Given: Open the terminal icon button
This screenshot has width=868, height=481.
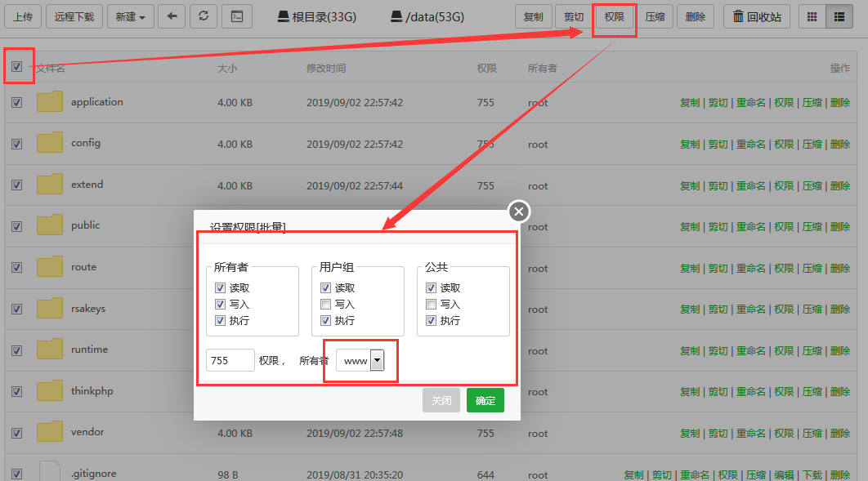Looking at the screenshot, I should [x=237, y=16].
